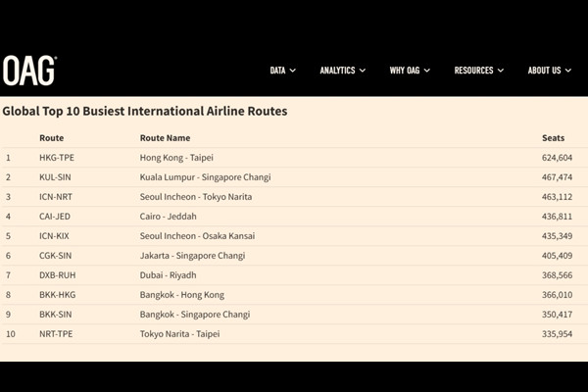Select the 'Hong Kong - Taipei' route name
This screenshot has height=392, width=588.
[176, 158]
